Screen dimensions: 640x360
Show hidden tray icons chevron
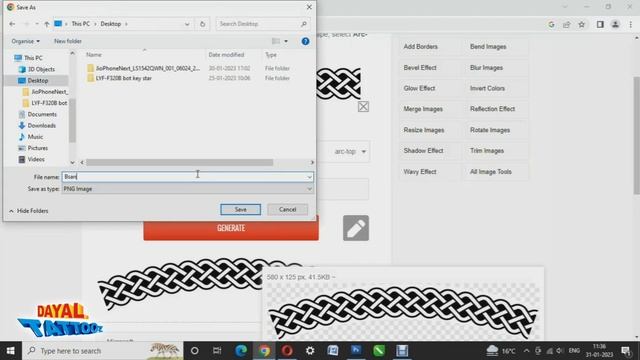[x=527, y=351]
